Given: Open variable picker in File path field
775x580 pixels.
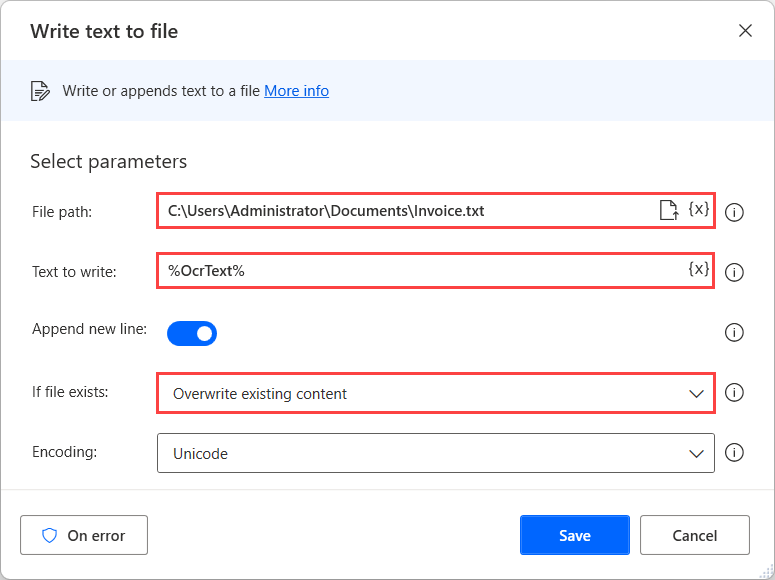Looking at the screenshot, I should pos(699,209).
